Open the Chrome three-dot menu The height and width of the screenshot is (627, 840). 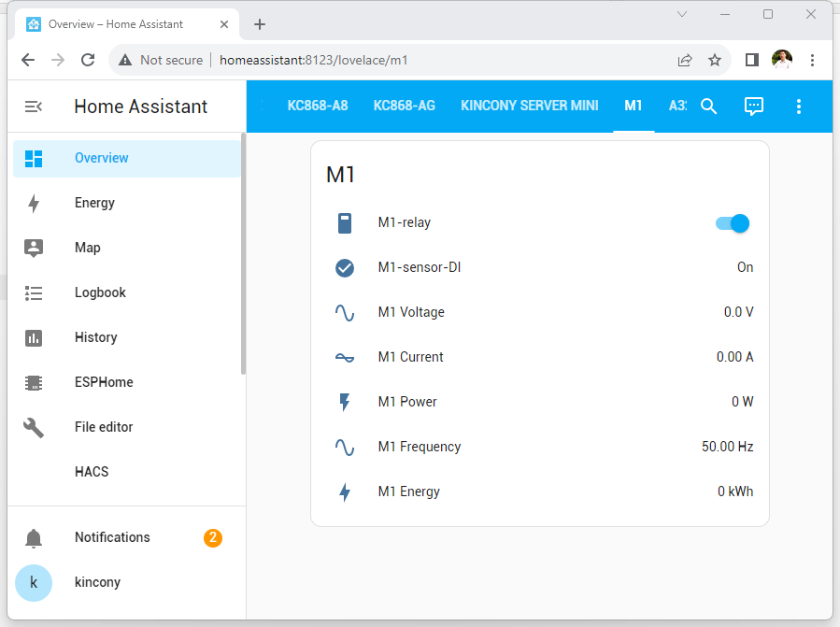pos(812,60)
